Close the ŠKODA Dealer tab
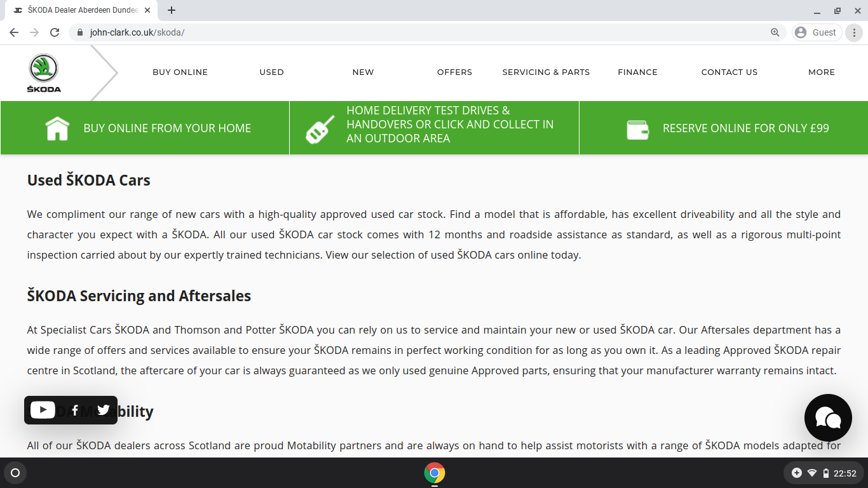The height and width of the screenshot is (488, 868). pos(147,10)
